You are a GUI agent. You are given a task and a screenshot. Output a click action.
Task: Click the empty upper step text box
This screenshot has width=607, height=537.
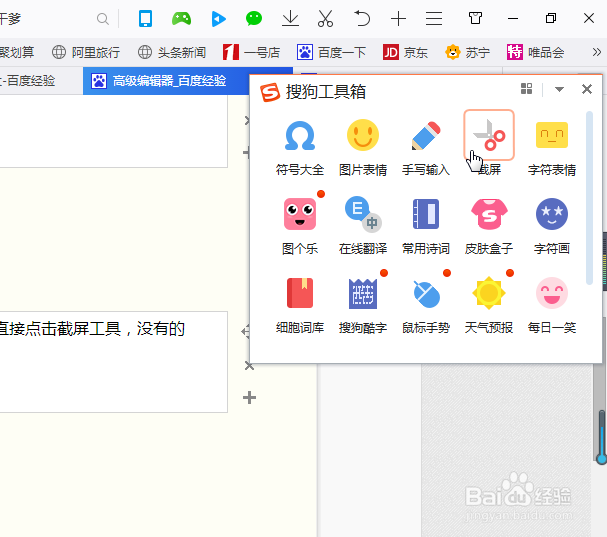[113, 131]
